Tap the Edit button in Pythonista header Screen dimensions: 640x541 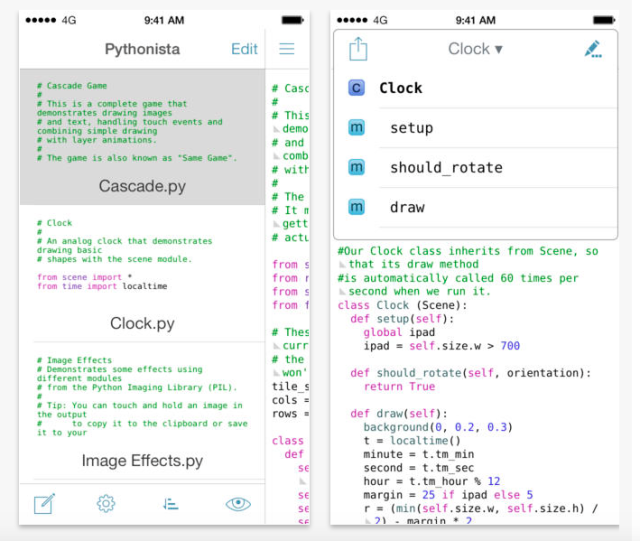[x=244, y=49]
